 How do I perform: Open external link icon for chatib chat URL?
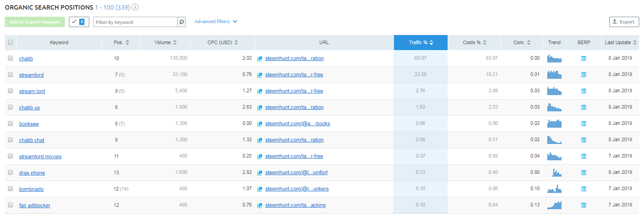coord(260,140)
